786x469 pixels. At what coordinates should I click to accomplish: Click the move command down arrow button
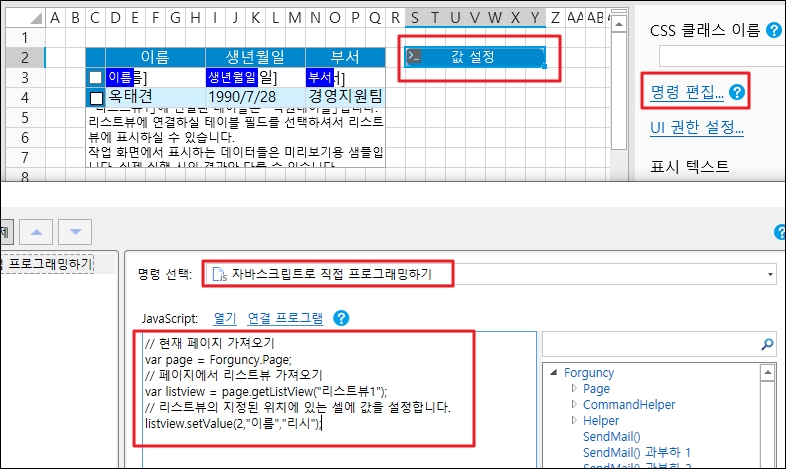[74, 232]
